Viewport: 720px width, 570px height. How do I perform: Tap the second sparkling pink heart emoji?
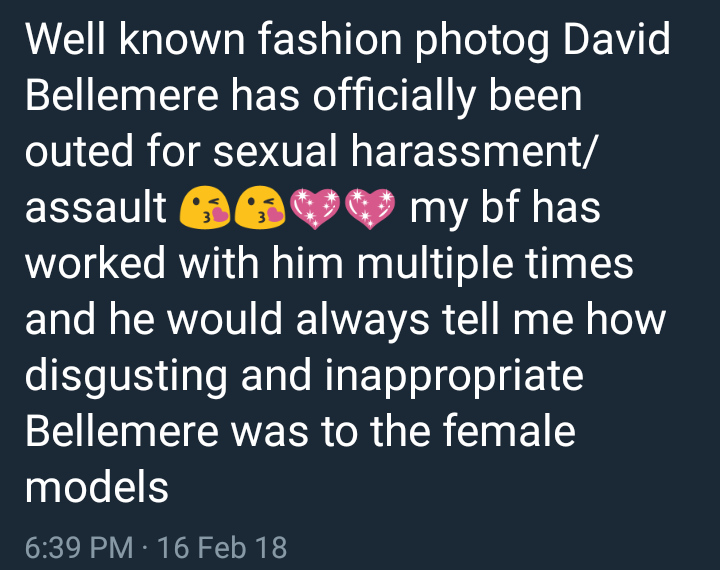[370, 209]
